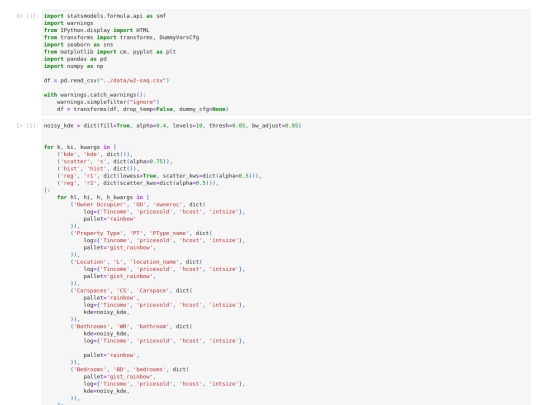The height and width of the screenshot is (405, 540).
Task: Click the 'from matplotlib import cm, pyplot as plt' line
Action: [x=110, y=52]
